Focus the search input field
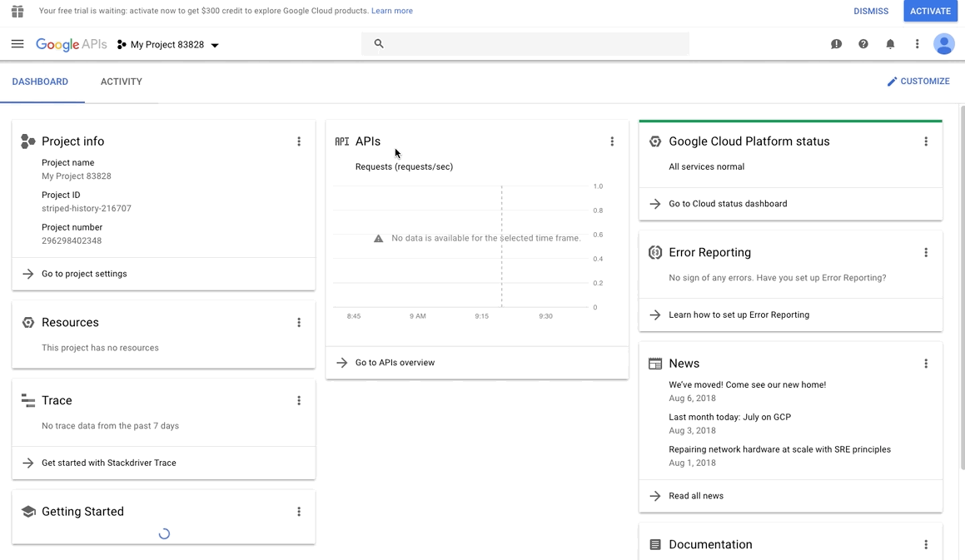The width and height of the screenshot is (965, 560). pos(525,44)
